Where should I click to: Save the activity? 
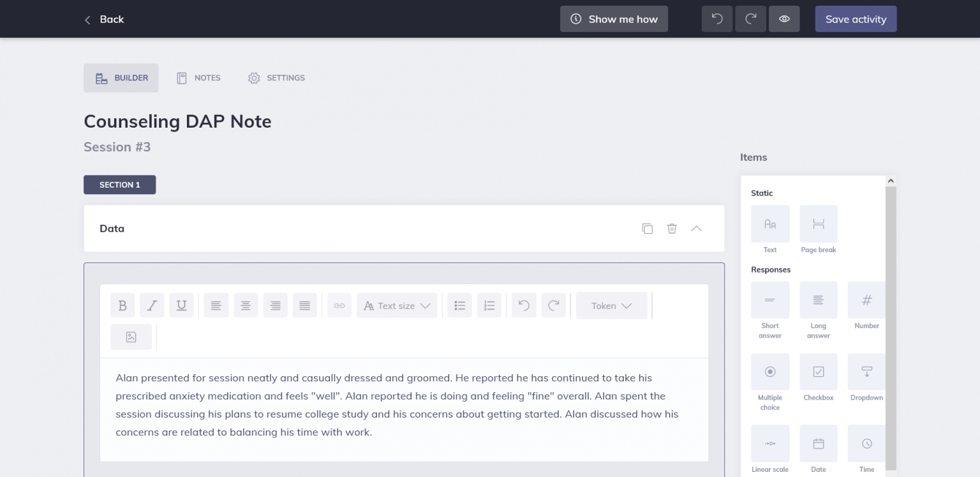tap(856, 19)
